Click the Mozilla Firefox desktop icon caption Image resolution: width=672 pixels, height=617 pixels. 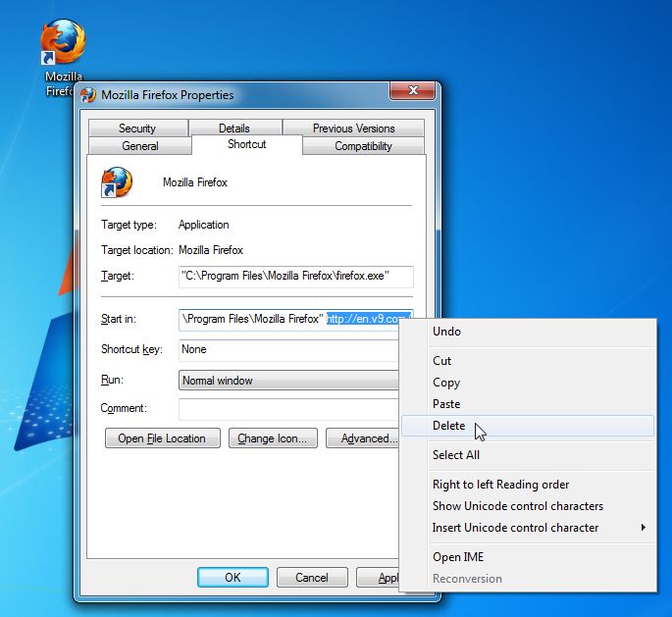tap(64, 83)
